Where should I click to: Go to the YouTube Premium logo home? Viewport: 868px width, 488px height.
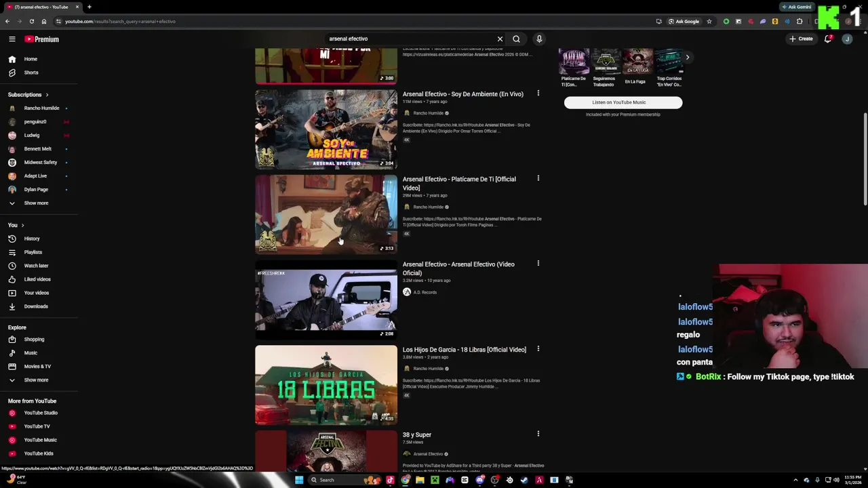42,39
